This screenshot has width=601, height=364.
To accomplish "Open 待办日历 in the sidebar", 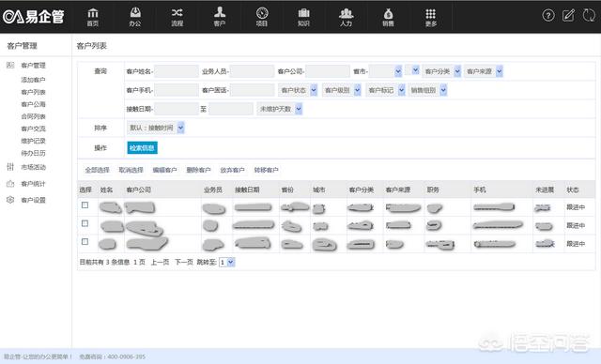I will pyautogui.click(x=34, y=153).
